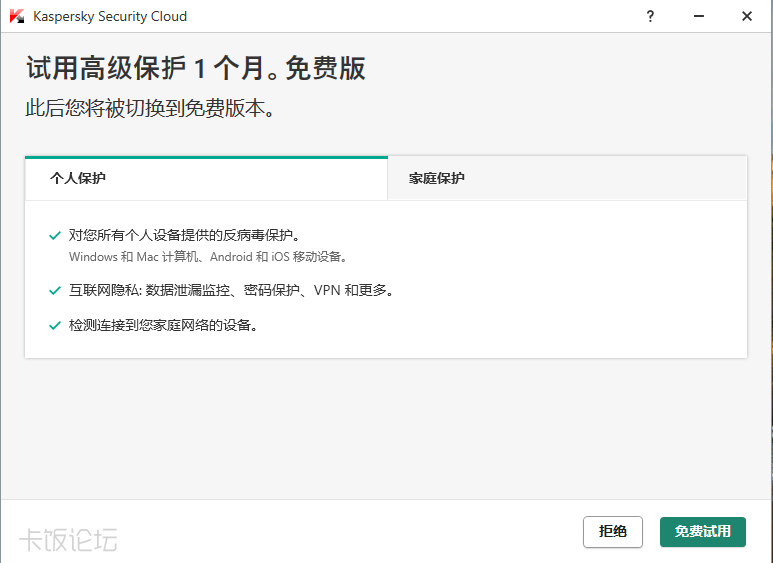Click text 对您所有个人设备提供的反病毒保护。
This screenshot has width=773, height=563.
click(x=184, y=235)
